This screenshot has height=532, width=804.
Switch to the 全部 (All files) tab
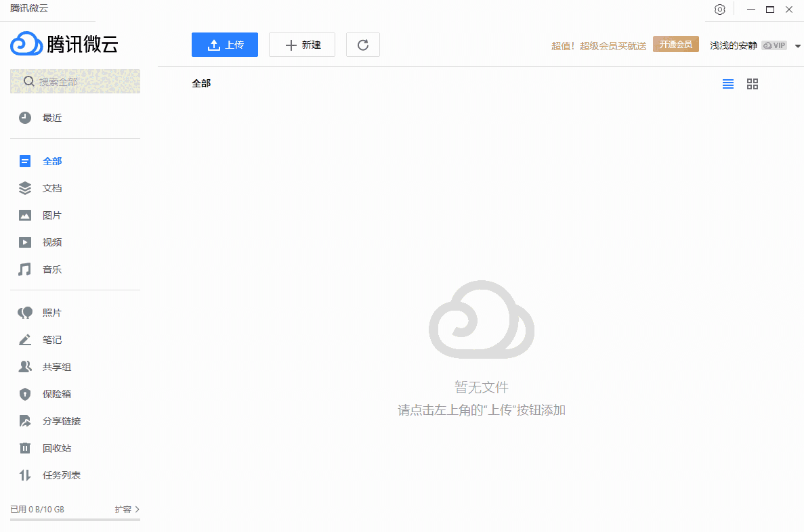(52, 160)
